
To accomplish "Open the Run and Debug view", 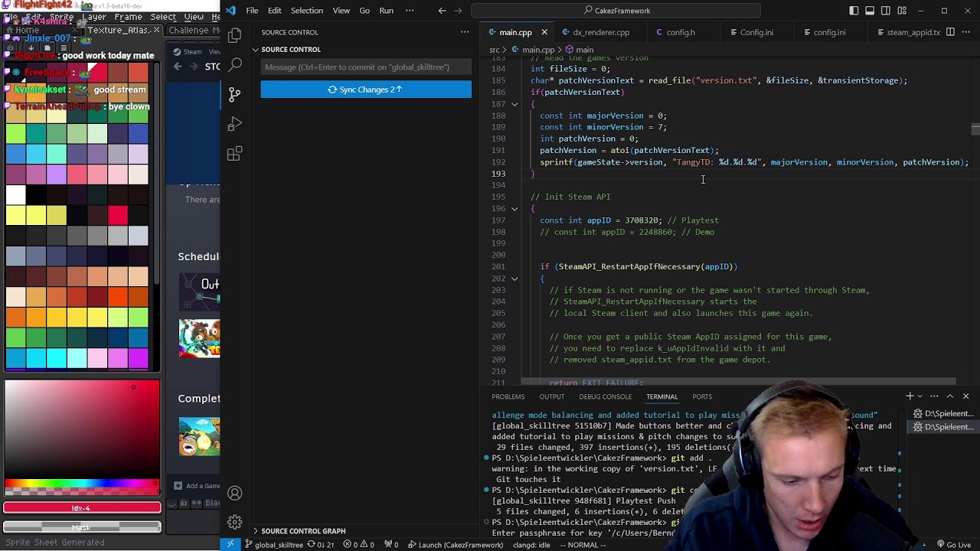I will tap(235, 124).
